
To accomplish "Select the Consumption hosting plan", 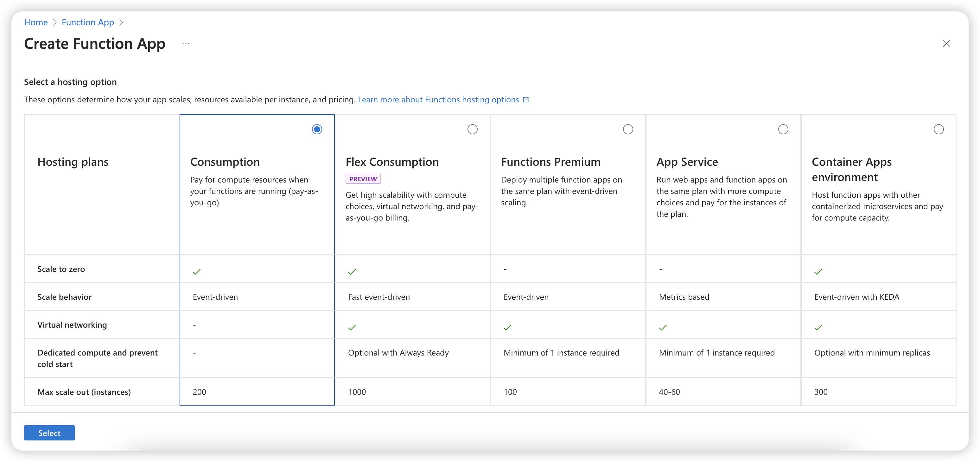I will point(317,129).
